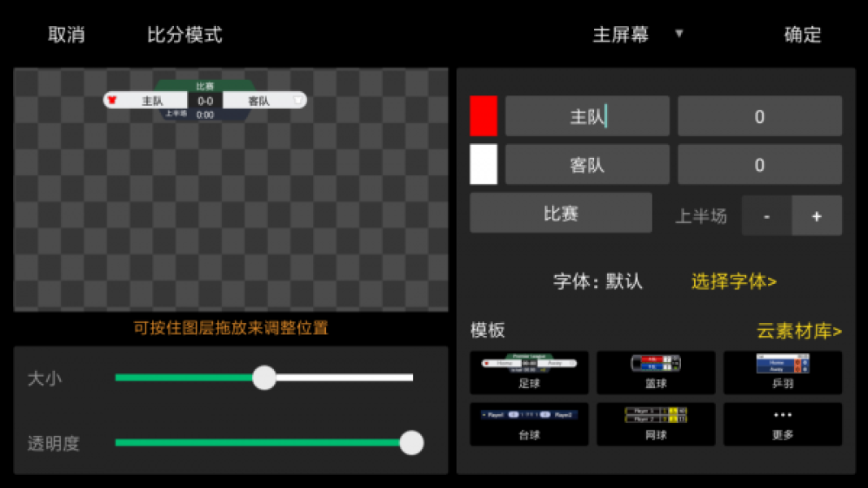Edit the 客队 team name field

587,164
